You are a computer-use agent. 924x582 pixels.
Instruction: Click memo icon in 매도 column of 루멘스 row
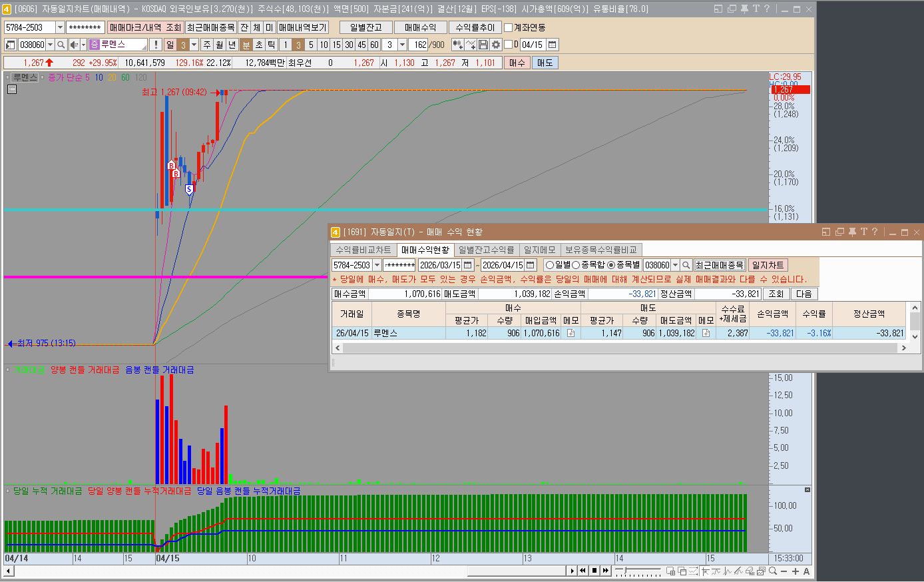point(706,333)
